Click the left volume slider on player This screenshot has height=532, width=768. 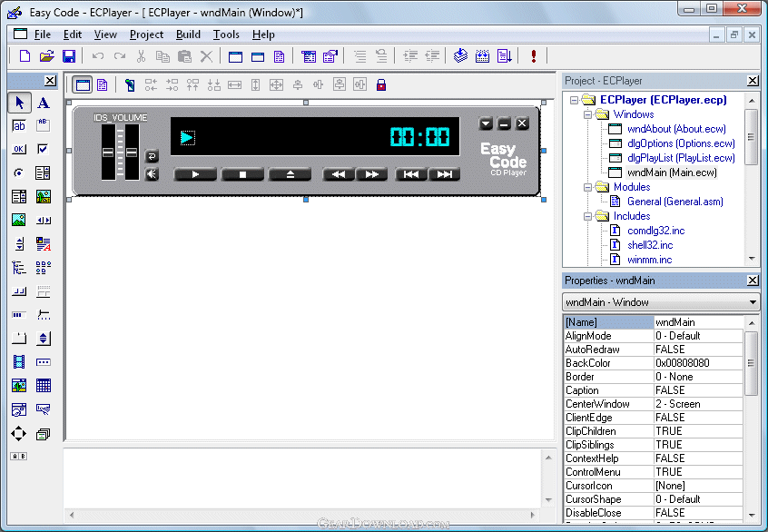click(x=108, y=152)
